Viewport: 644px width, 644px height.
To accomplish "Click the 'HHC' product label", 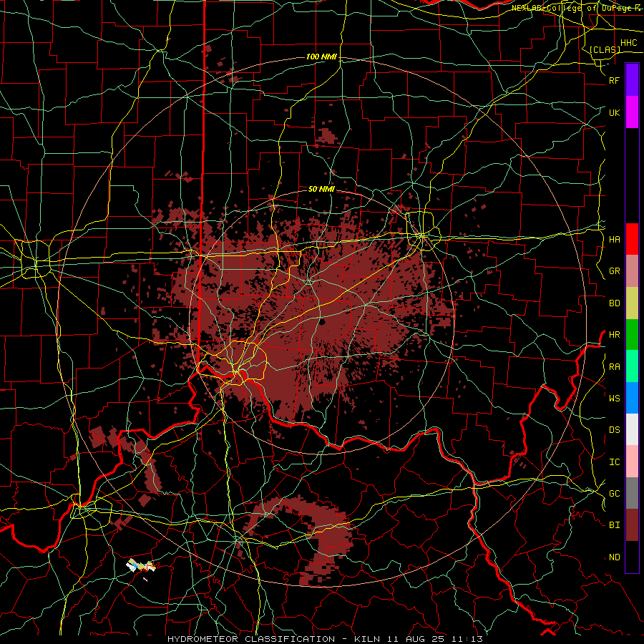I will tap(628, 43).
